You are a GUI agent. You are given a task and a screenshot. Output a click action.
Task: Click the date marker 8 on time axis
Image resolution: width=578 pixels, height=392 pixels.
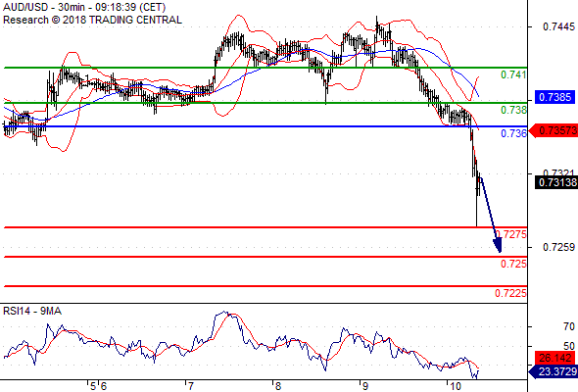click(277, 386)
